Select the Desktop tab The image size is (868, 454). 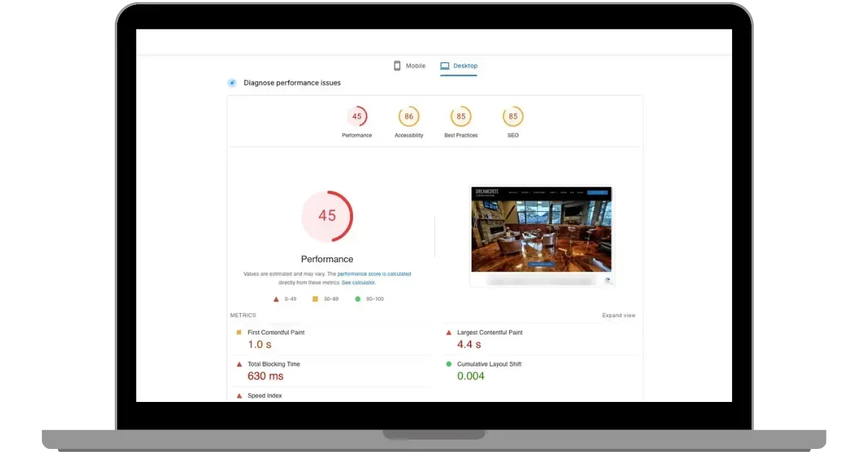pyautogui.click(x=459, y=66)
